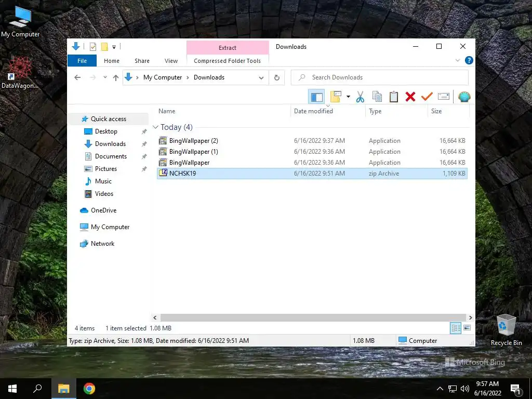Click the globe shell toolbar icon
The image size is (532, 399).
tap(464, 97)
